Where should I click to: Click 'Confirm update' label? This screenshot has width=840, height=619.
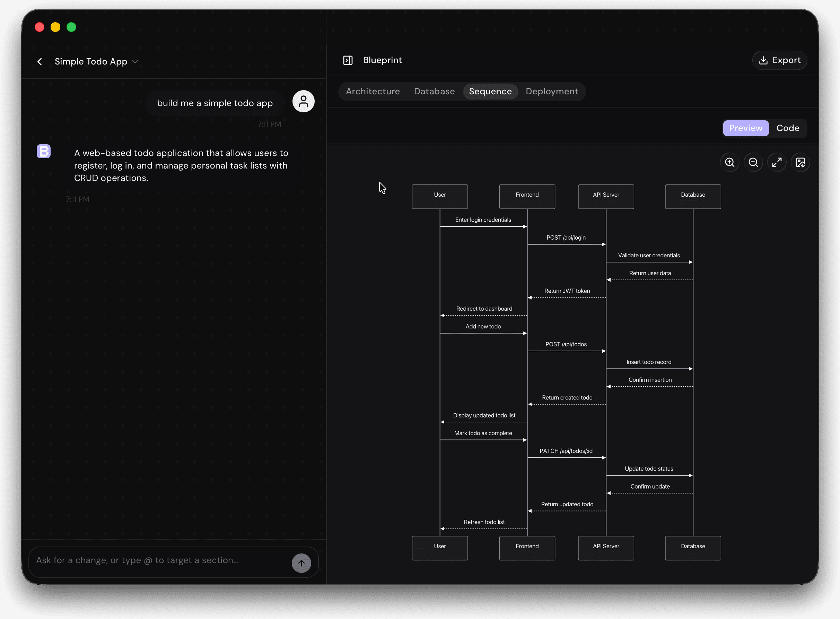(650, 487)
